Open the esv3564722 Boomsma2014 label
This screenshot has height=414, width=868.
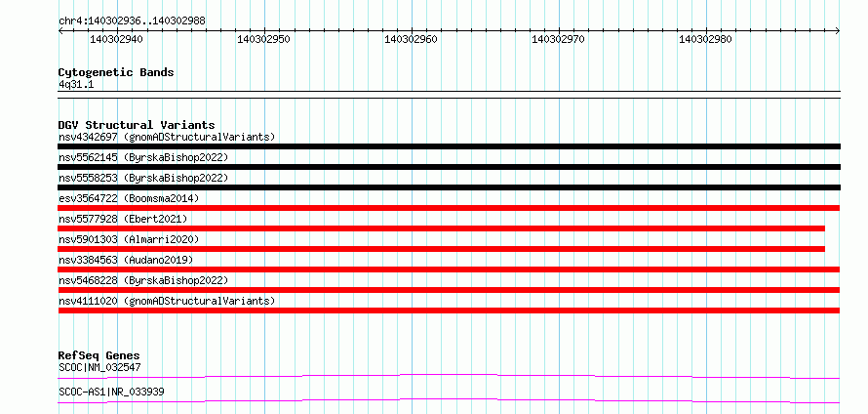click(129, 198)
